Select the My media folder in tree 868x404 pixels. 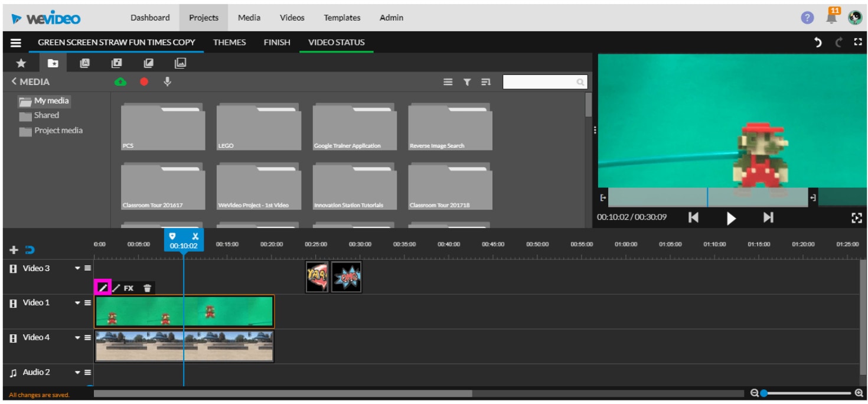pos(44,101)
